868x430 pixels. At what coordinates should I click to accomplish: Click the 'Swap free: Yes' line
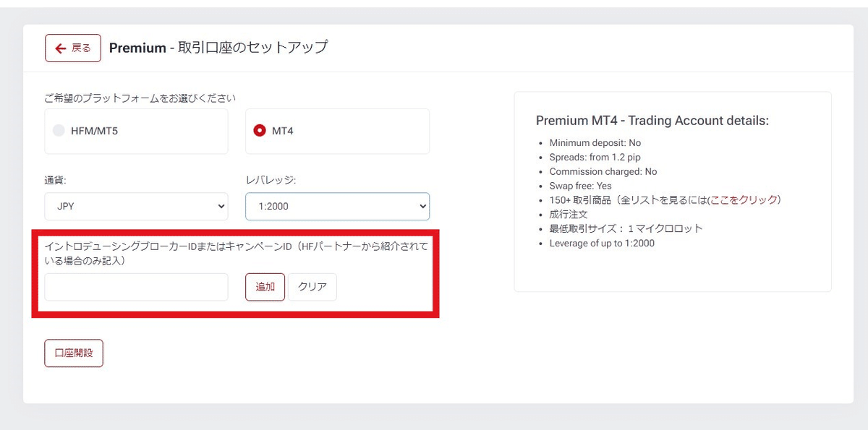coord(581,186)
